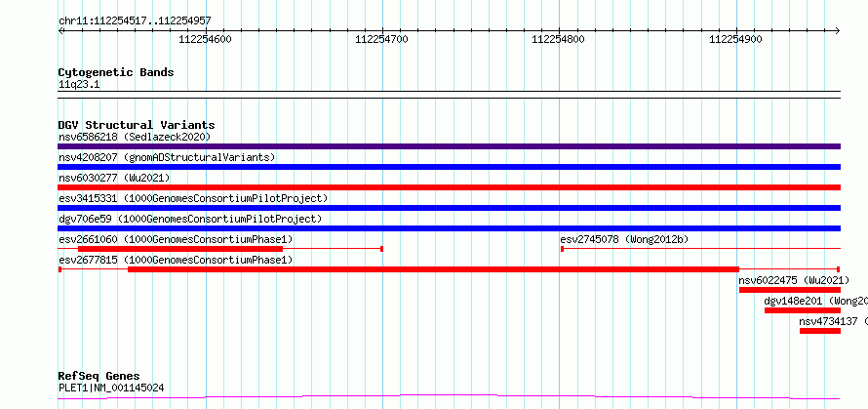Click esv2745078 (Wong2012b) variant label

(624, 239)
